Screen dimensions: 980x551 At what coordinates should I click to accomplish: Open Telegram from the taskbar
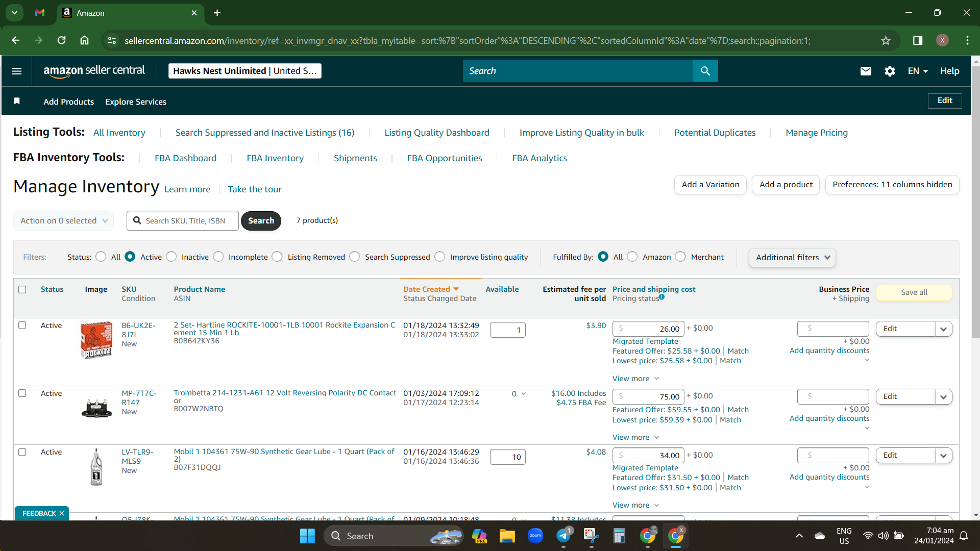563,536
